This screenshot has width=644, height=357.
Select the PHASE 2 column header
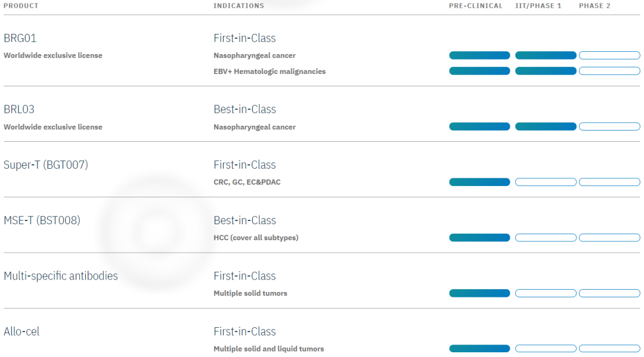(x=595, y=6)
